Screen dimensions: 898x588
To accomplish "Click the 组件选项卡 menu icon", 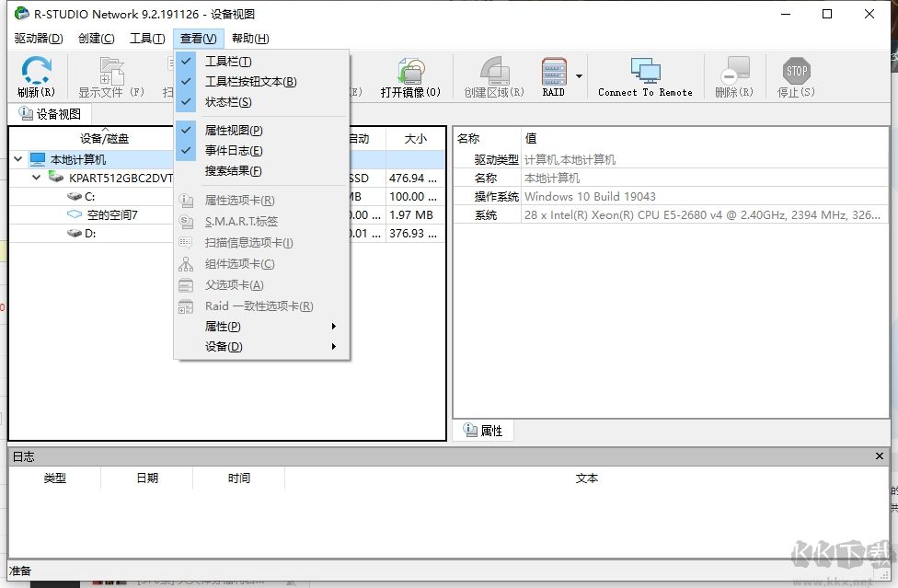I will [x=186, y=263].
